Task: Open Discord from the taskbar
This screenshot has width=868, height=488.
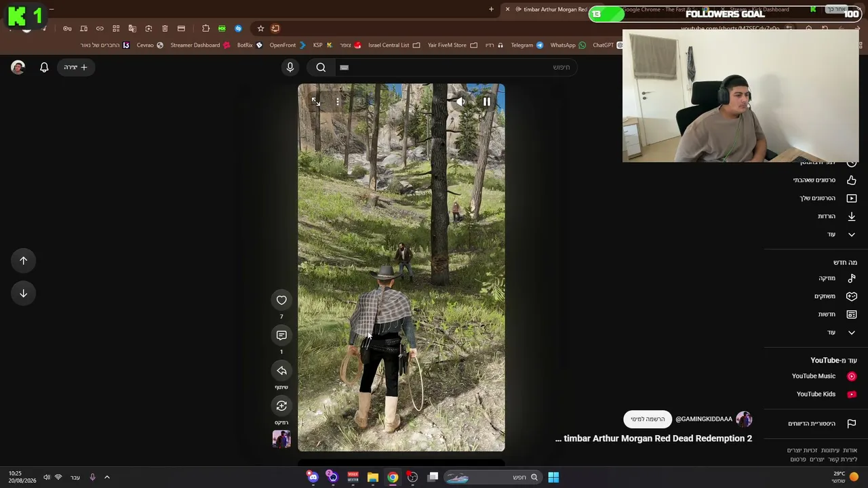Action: [313, 477]
